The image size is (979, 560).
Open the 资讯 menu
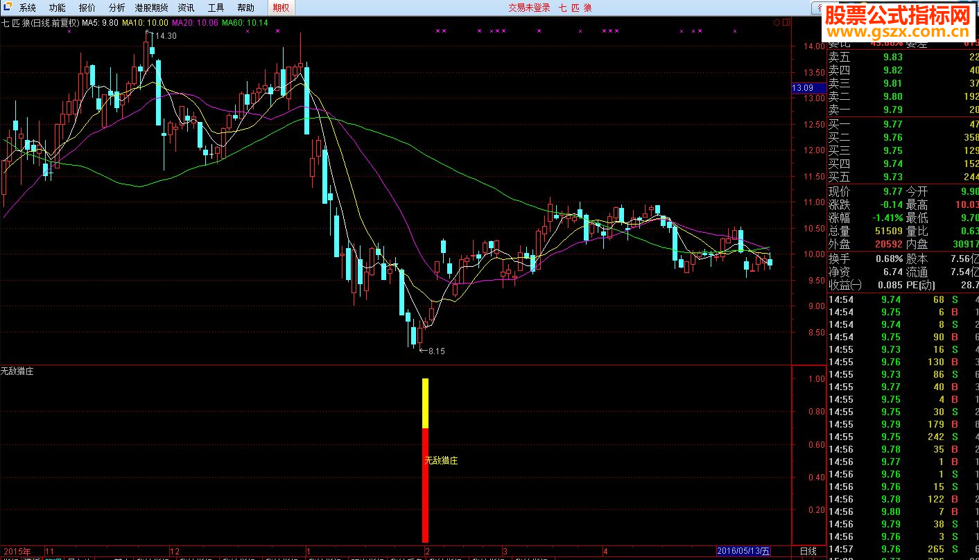[x=186, y=8]
